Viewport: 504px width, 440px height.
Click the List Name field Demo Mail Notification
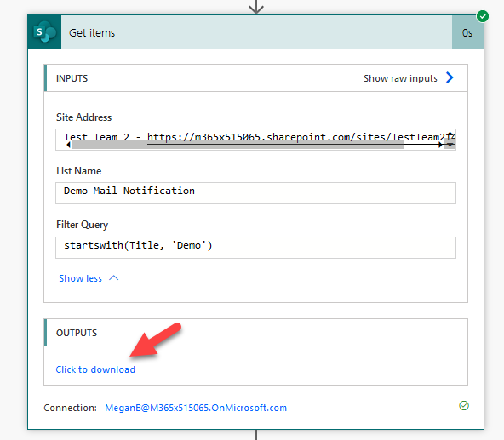pyautogui.click(x=255, y=193)
